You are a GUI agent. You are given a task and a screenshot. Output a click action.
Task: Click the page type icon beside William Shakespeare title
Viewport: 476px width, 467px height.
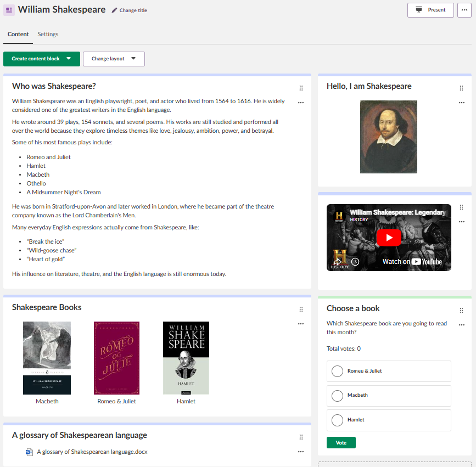(9, 10)
